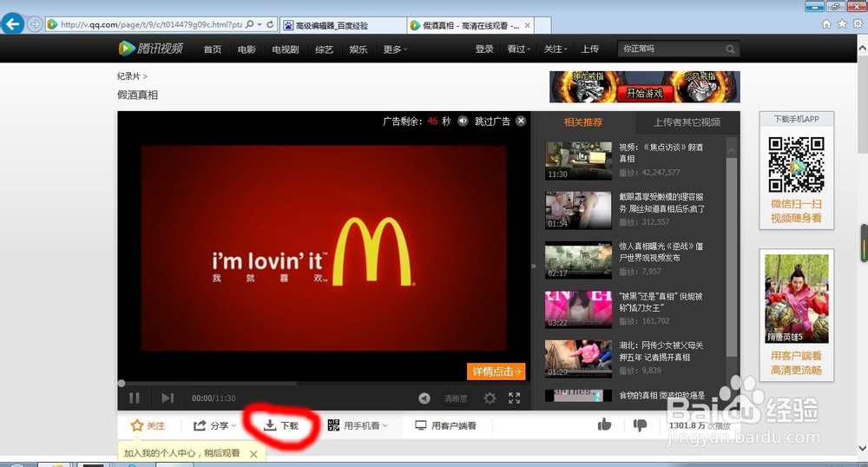Enter fullscreen mode in the player

[514, 398]
